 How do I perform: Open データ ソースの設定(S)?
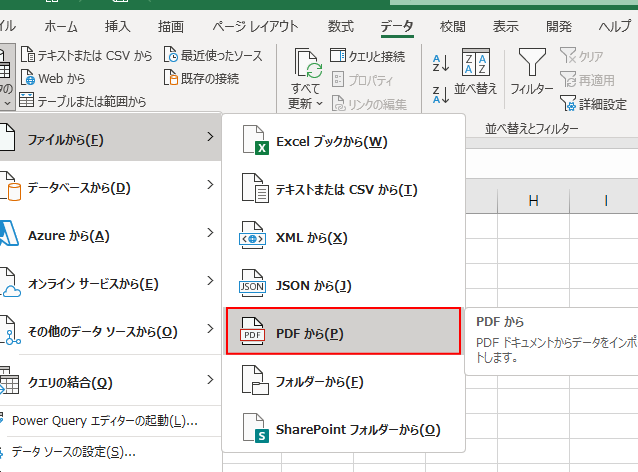74,452
